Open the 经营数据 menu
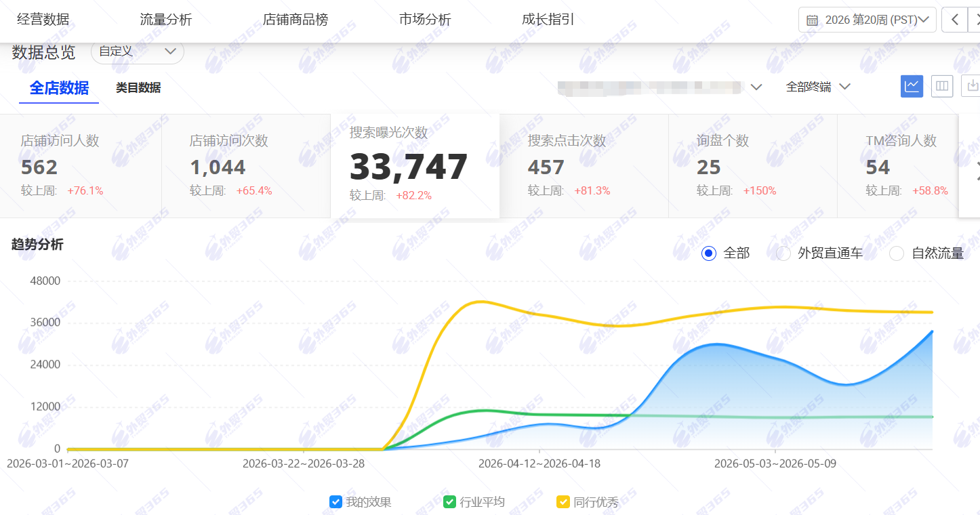This screenshot has width=980, height=515. [43, 20]
